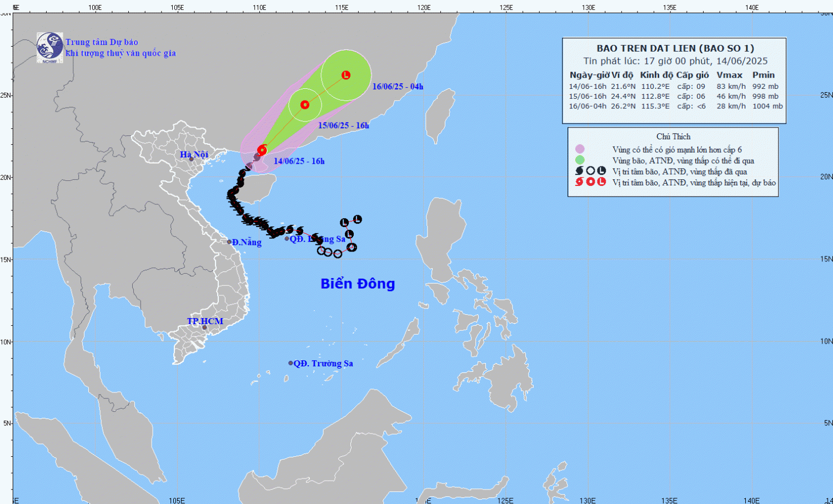Click the Hà Nội city label
The height and width of the screenshot is (504, 833).
[194, 154]
